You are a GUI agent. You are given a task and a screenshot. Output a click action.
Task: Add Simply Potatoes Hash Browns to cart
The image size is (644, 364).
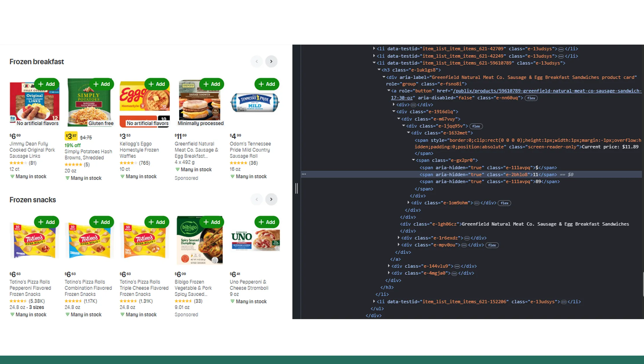(x=101, y=84)
